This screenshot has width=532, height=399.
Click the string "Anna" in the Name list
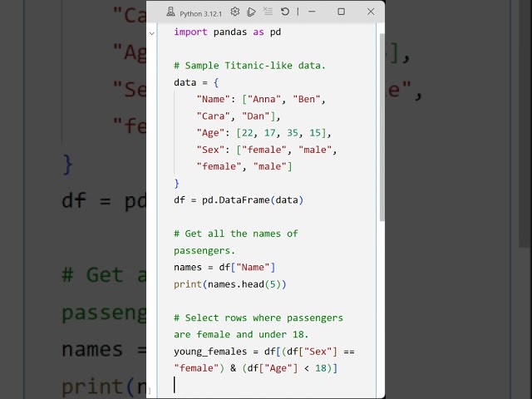(x=264, y=99)
